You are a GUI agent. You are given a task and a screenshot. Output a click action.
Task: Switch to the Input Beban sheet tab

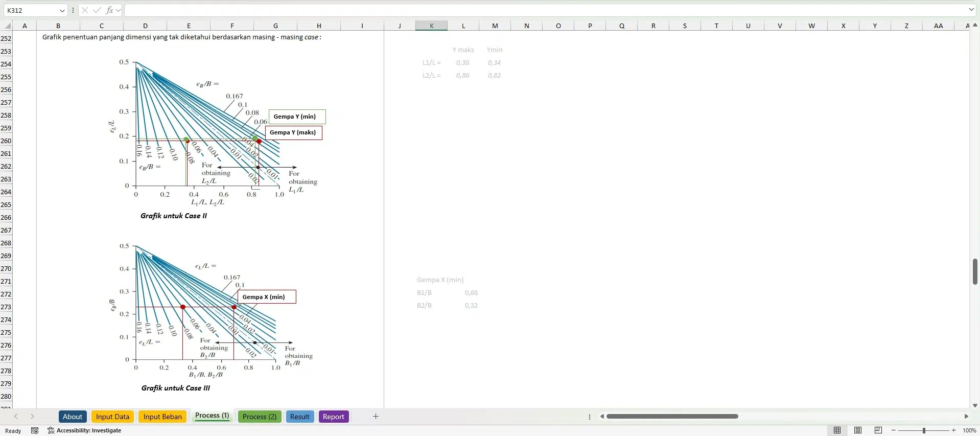(x=162, y=417)
